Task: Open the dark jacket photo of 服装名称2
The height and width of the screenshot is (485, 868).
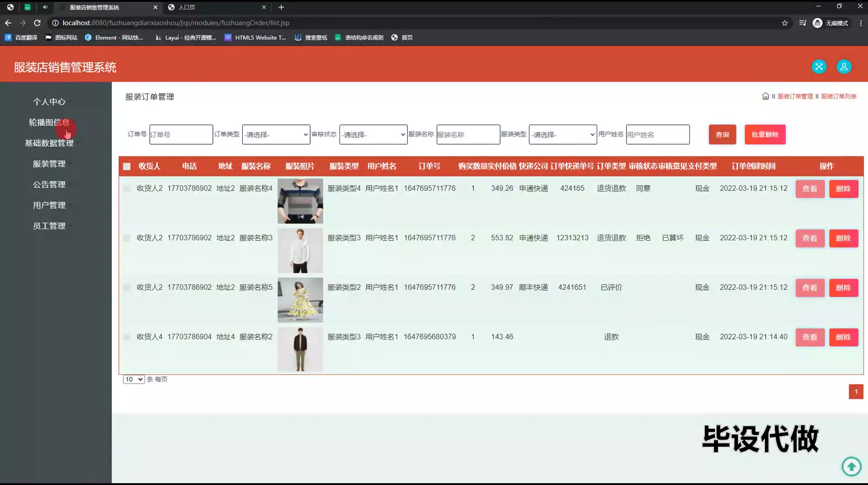Action: click(300, 349)
